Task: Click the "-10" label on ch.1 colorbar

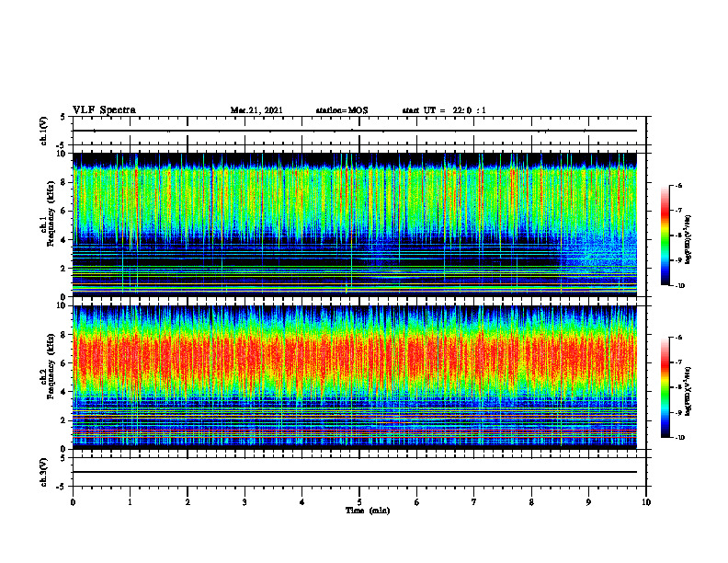Action: (x=679, y=286)
